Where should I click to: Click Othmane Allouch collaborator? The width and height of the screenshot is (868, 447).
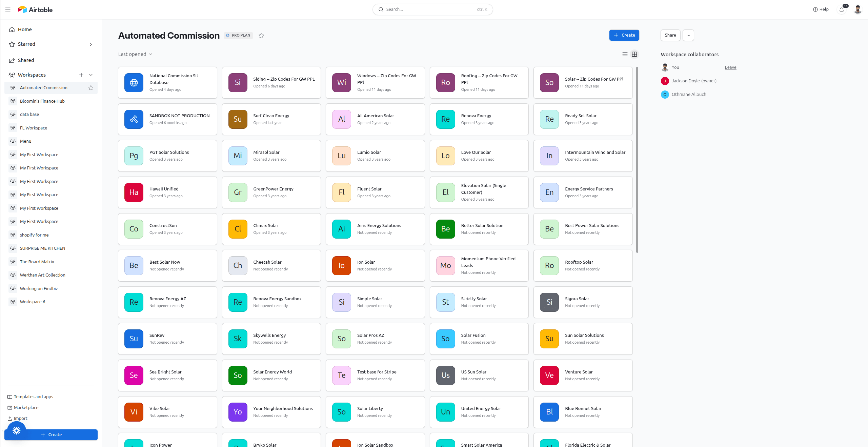(x=684, y=95)
